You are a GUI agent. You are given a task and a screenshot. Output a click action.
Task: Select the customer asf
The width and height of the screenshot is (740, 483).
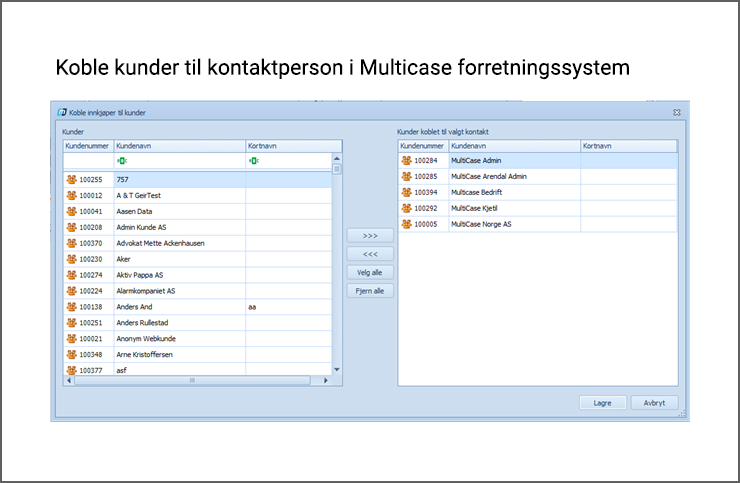click(198, 369)
